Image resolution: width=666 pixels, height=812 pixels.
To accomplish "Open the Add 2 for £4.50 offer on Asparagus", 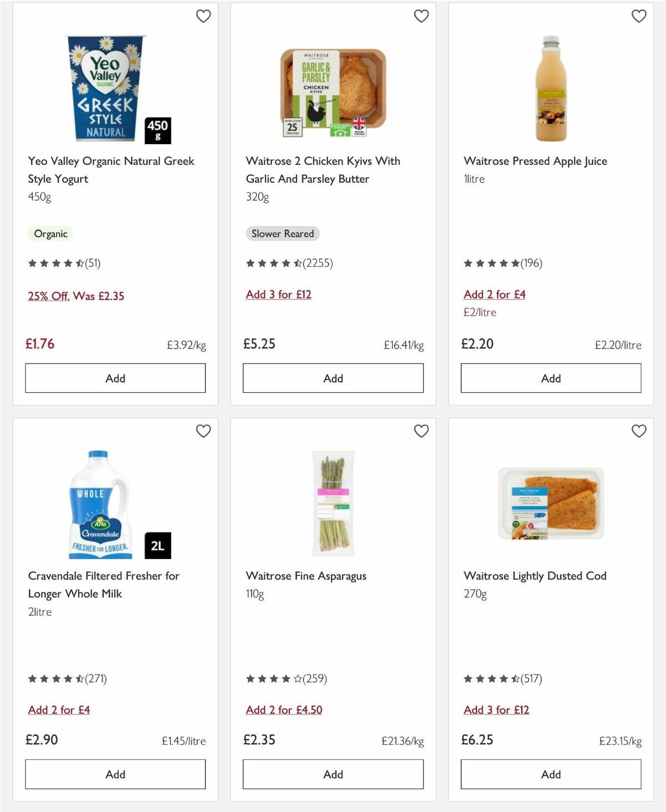I will tap(285, 710).
